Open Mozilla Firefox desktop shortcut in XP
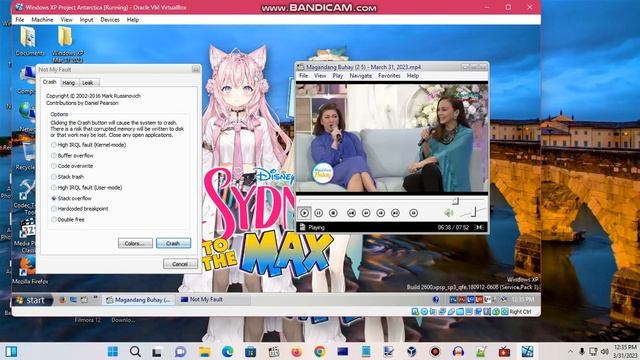640x360 pixels. 29,270
